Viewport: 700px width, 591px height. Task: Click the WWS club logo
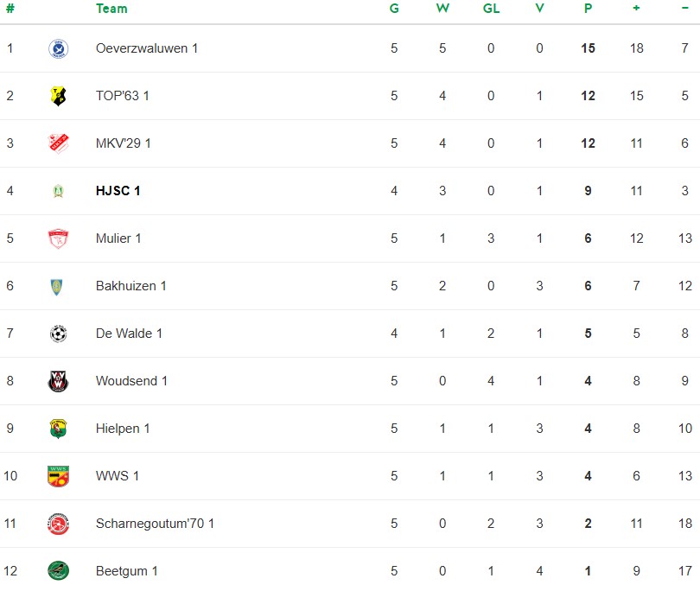pyautogui.click(x=58, y=476)
